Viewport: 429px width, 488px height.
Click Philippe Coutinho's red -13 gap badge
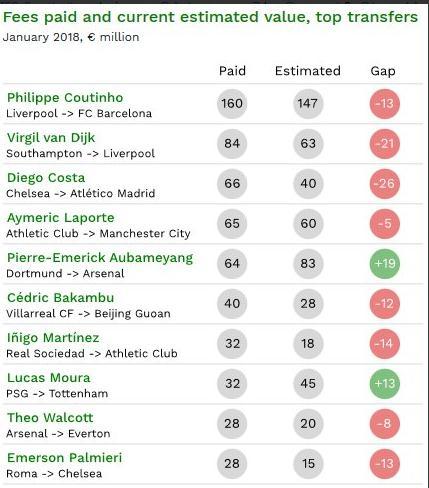coord(385,104)
